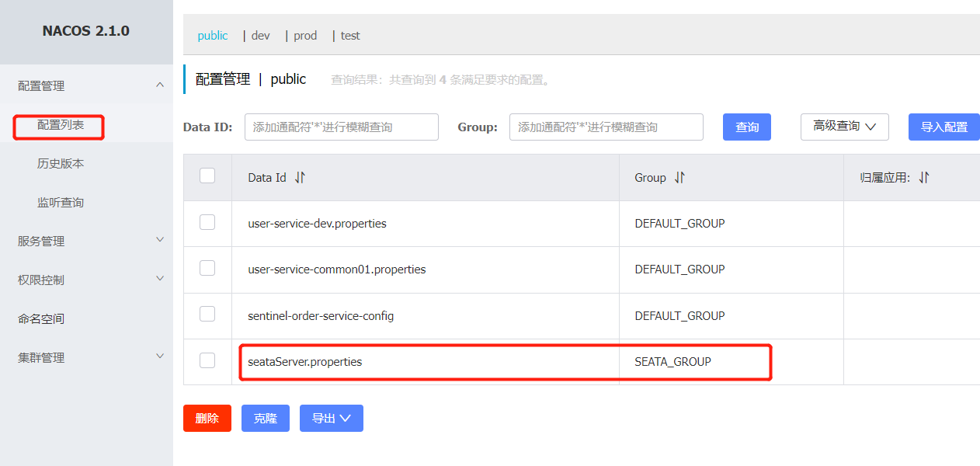Open the 导出 export dropdown
The width and height of the screenshot is (980, 466).
(x=331, y=418)
